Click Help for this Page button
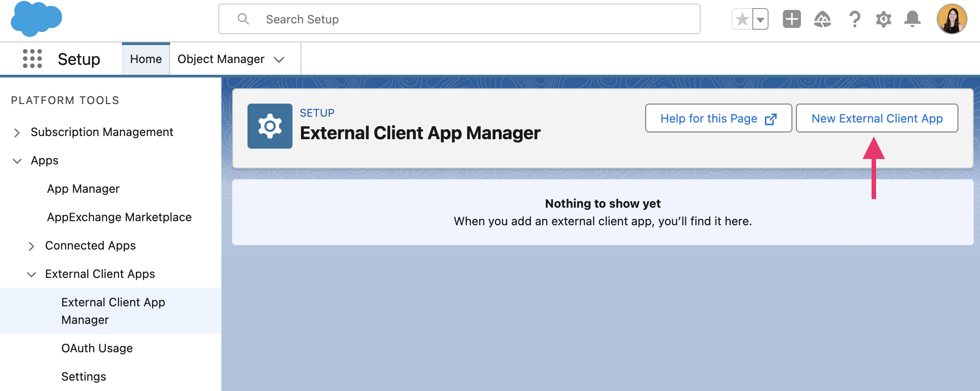 point(719,118)
